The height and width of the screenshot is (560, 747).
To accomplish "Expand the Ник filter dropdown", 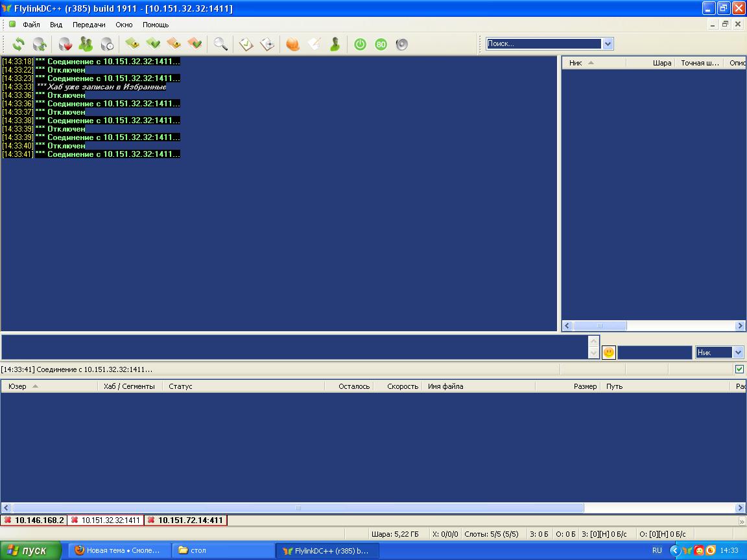I will coord(738,353).
